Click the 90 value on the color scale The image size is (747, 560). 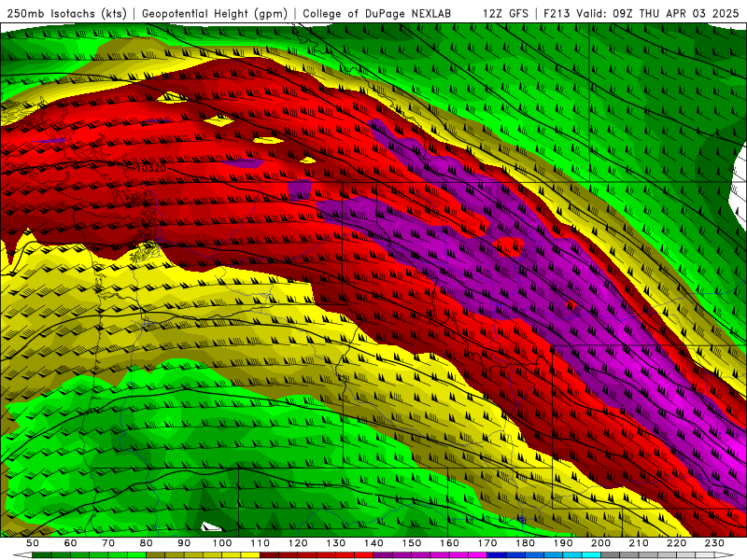184,543
